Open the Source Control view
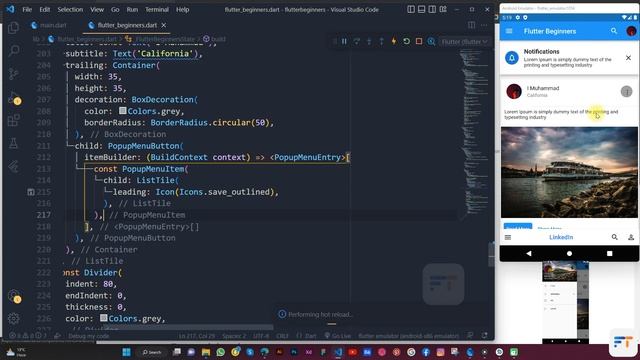Image resolution: width=640 pixels, height=360 pixels. click(x=13, y=73)
